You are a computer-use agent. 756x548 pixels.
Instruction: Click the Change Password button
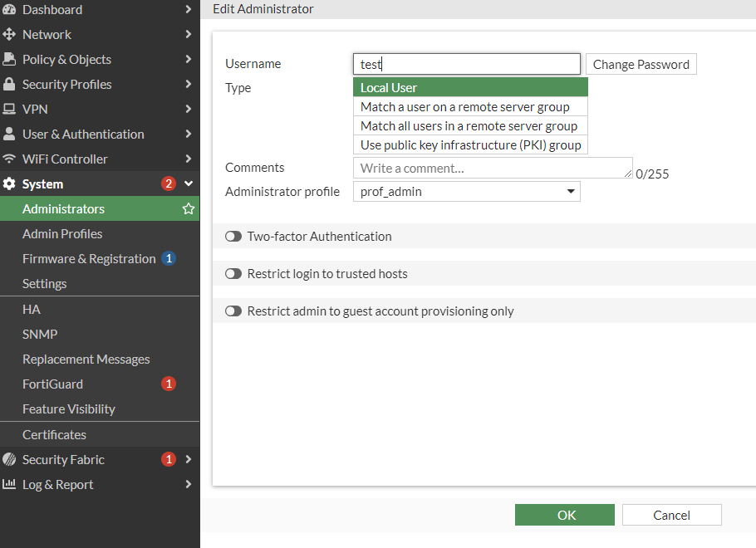[x=641, y=65]
